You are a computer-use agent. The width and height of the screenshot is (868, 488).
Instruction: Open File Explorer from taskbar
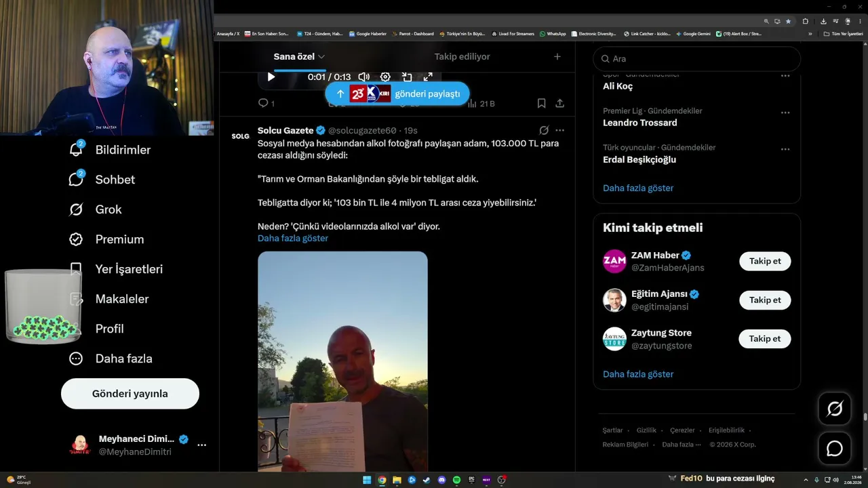tap(397, 480)
